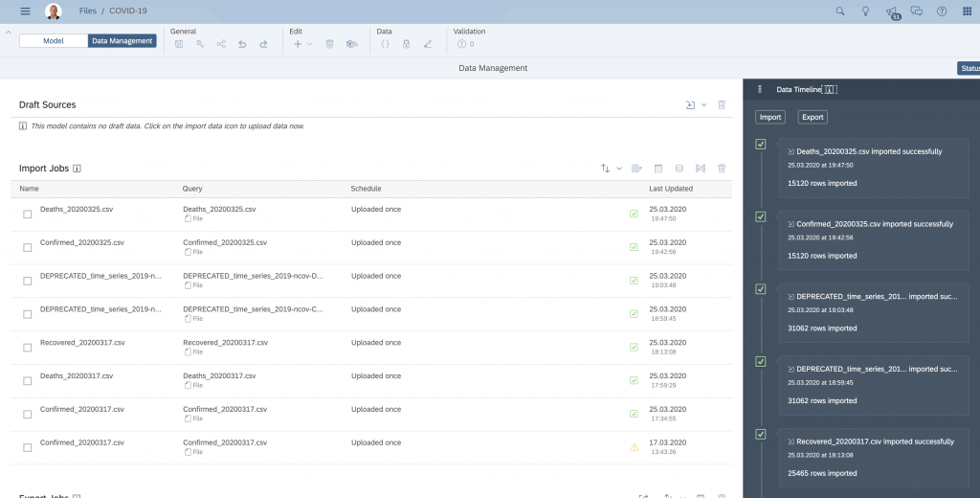Viewport: 980px width, 498px height.
Task: Expand the sort dropdown arrow in Import Jobs
Action: click(x=619, y=169)
